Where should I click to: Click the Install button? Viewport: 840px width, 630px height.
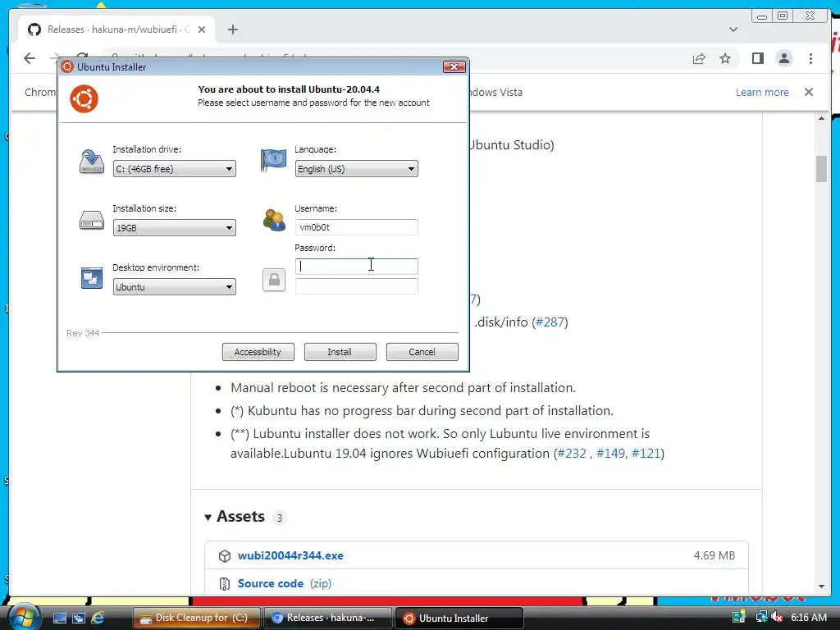[340, 352]
